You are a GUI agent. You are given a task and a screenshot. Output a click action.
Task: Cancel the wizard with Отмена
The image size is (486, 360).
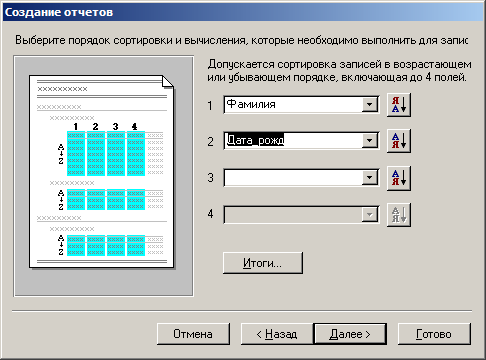(x=193, y=334)
